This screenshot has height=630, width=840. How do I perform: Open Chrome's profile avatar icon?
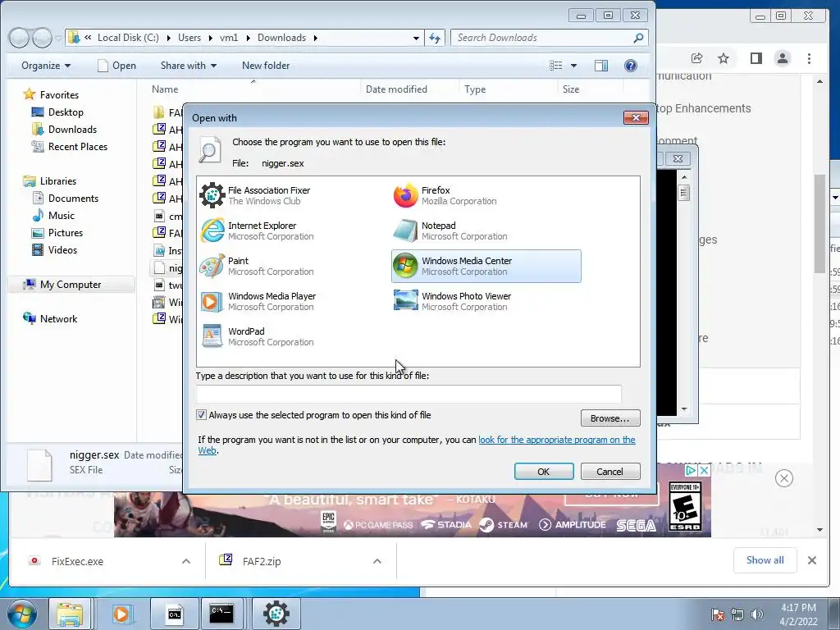click(782, 58)
